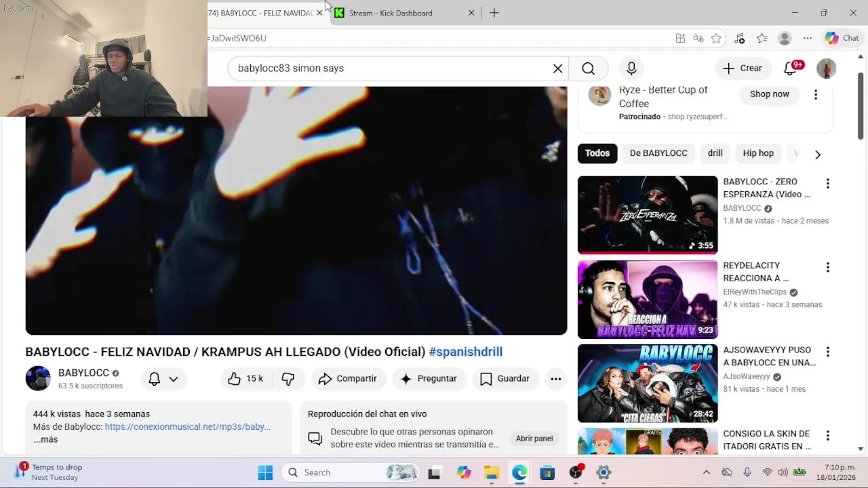Open options for ITADORI skin video
This screenshot has height=488, width=868.
click(827, 436)
